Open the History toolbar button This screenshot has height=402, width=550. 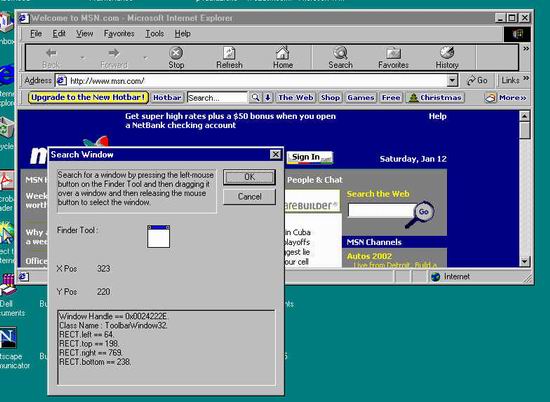447,58
